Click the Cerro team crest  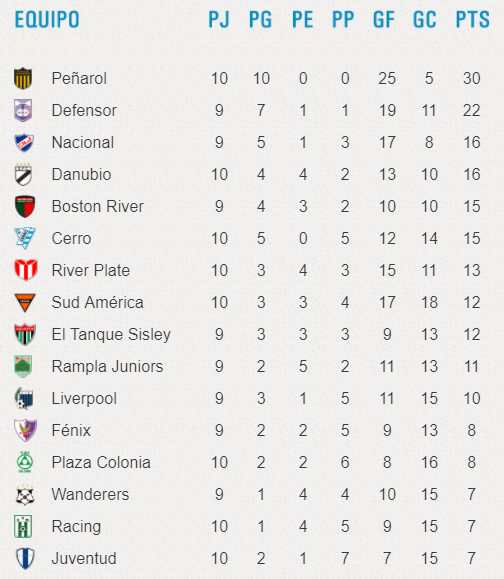point(25,238)
